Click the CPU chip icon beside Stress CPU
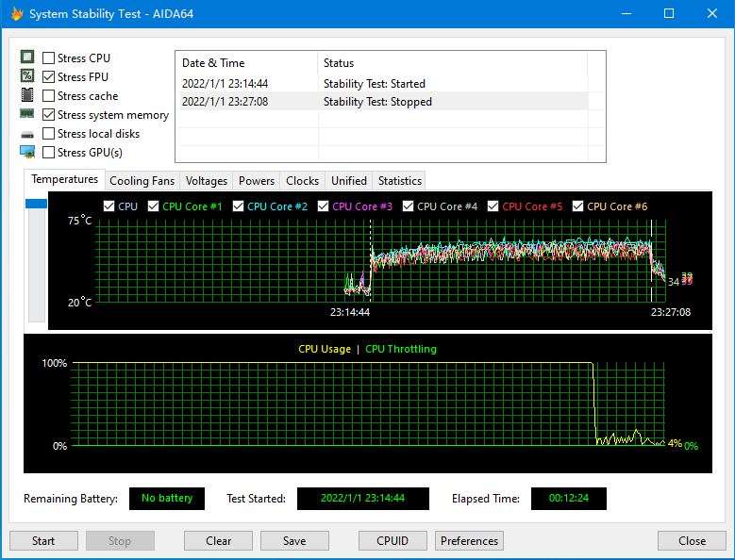This screenshot has height=560, width=735. (x=27, y=58)
